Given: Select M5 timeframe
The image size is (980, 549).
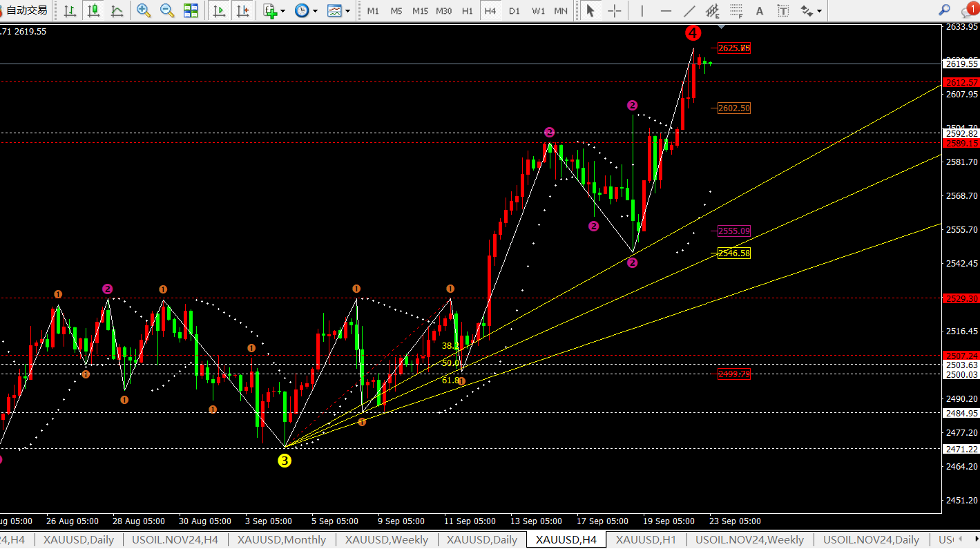Looking at the screenshot, I should click(x=396, y=11).
